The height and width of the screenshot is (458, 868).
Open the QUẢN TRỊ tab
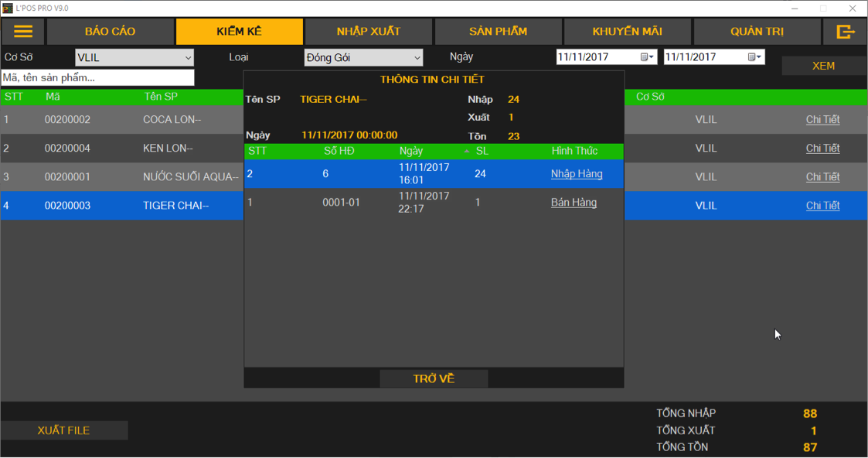tap(757, 32)
